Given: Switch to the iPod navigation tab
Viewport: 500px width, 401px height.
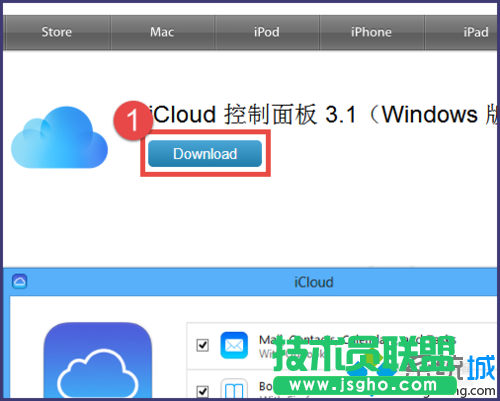Looking at the screenshot, I should (267, 32).
